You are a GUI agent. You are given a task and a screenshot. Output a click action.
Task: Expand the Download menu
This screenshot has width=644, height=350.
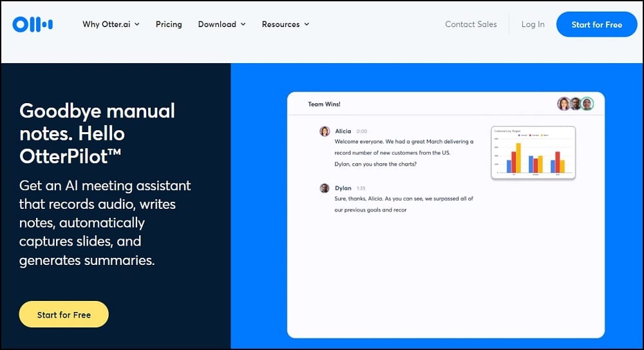pos(222,24)
